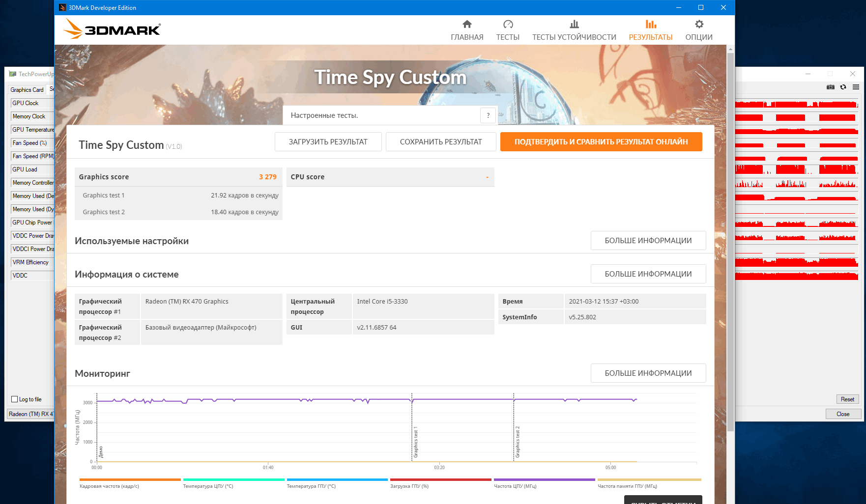The height and width of the screenshot is (504, 866).
Task: Click the Reset button in GPU-Z
Action: 847,399
